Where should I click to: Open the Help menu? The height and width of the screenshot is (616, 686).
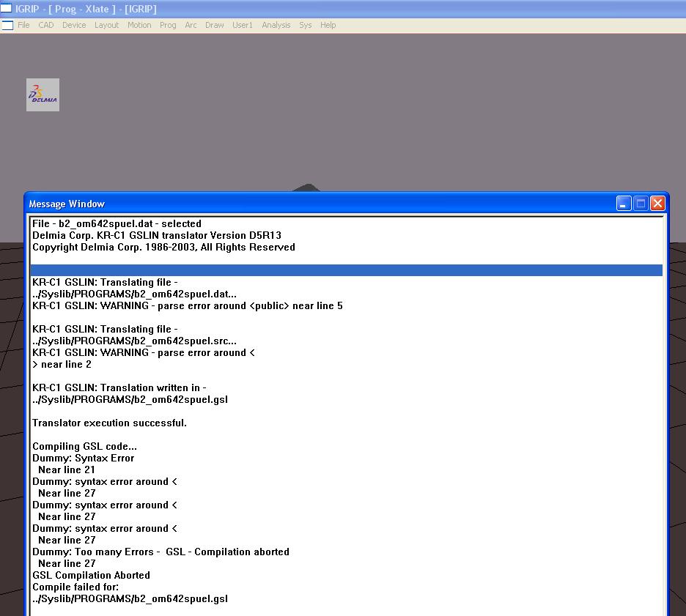coord(328,26)
